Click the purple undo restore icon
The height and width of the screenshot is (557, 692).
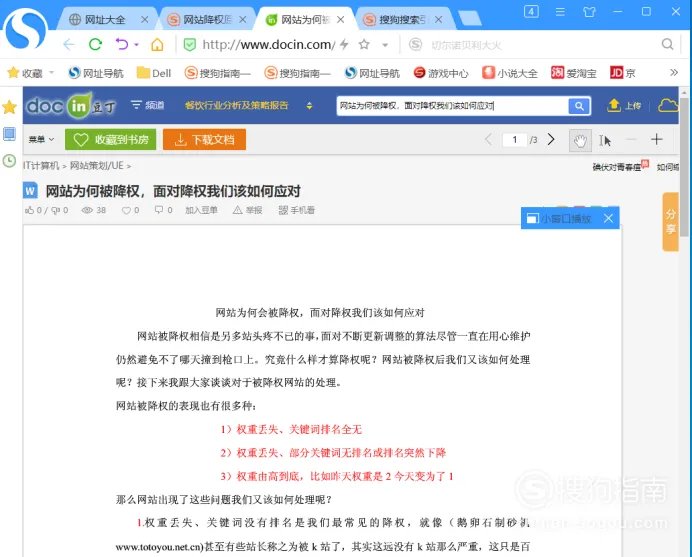point(122,44)
